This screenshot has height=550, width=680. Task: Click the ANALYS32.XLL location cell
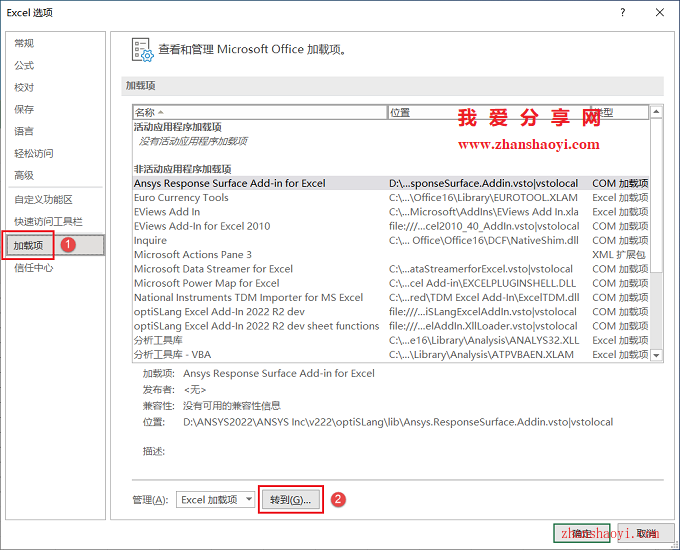pyautogui.click(x=484, y=340)
